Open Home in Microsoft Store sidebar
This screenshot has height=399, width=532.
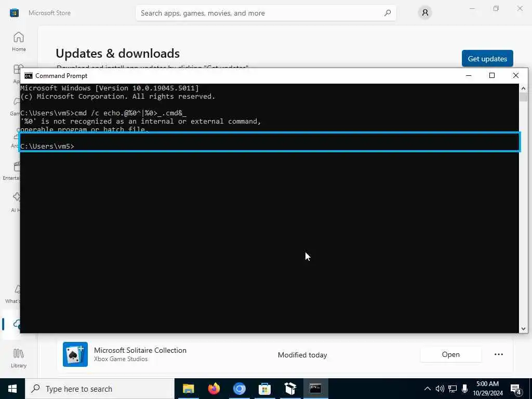pos(19,42)
